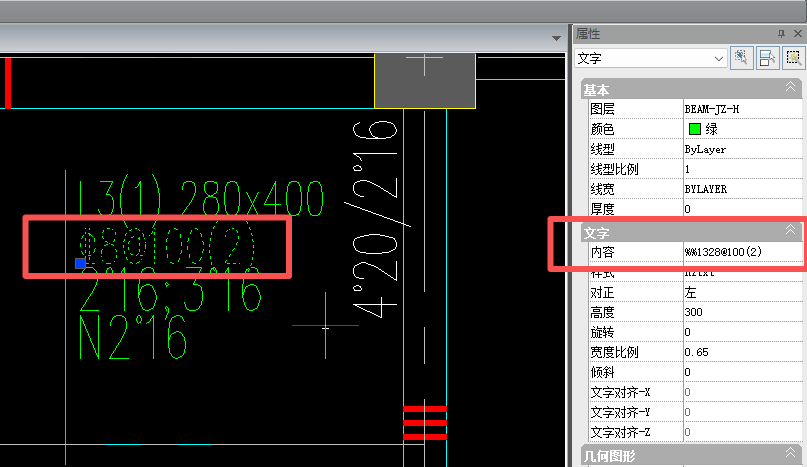Select the 图层 value BEAM-JZ-H

click(712, 109)
